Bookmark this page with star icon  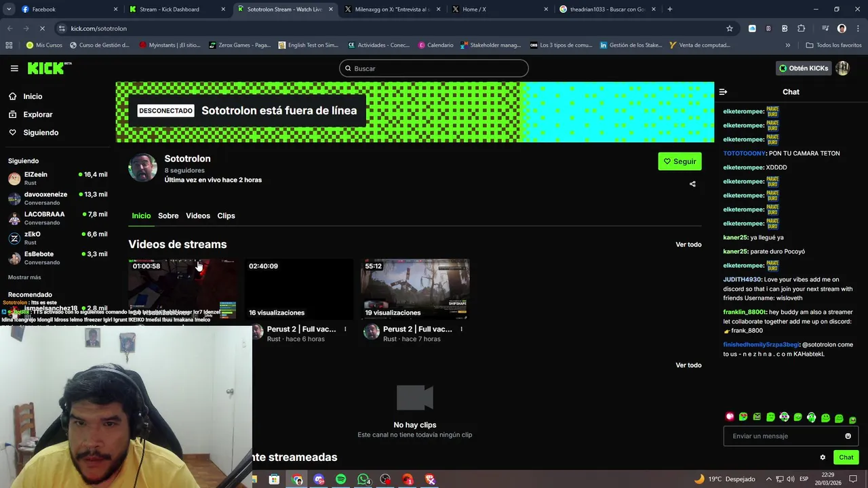(x=730, y=28)
